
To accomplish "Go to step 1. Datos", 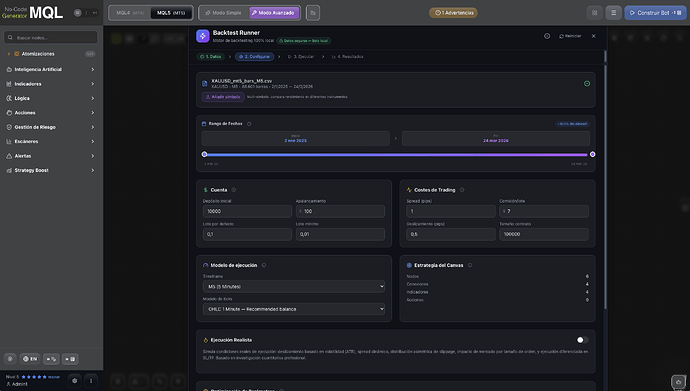I will click(x=211, y=57).
